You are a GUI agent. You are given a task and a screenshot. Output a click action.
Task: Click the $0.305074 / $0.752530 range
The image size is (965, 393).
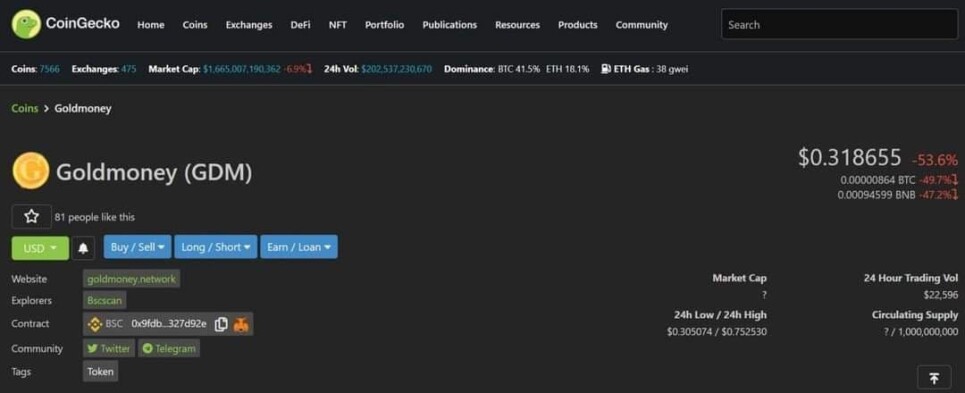717,332
